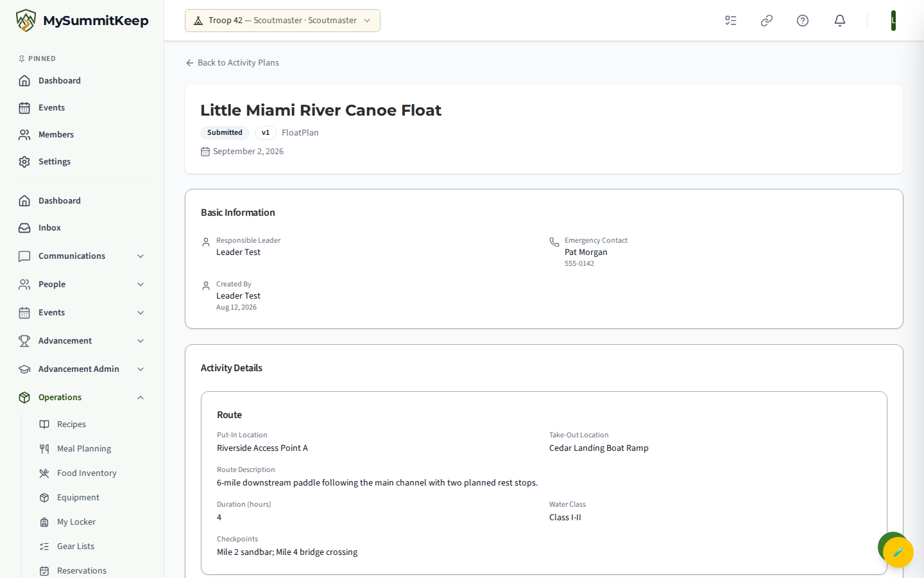Click the Emergency Contact phone icon
The image size is (924, 578).
pos(554,242)
